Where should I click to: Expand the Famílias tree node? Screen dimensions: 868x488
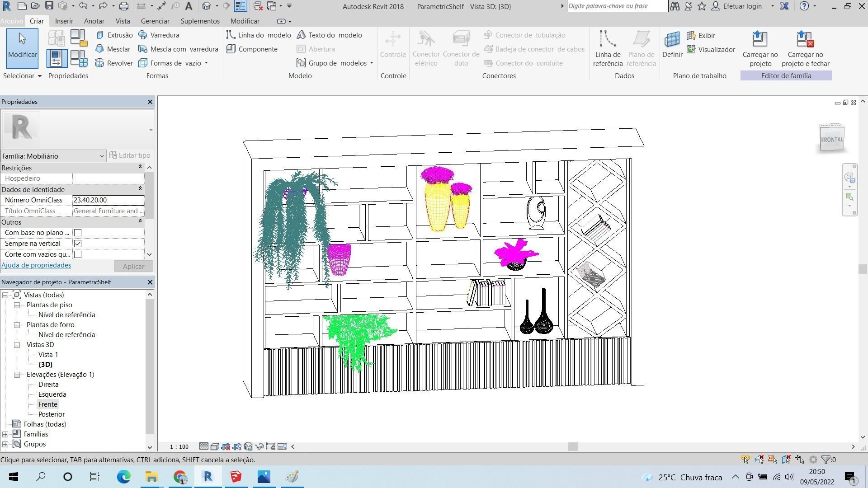click(5, 434)
